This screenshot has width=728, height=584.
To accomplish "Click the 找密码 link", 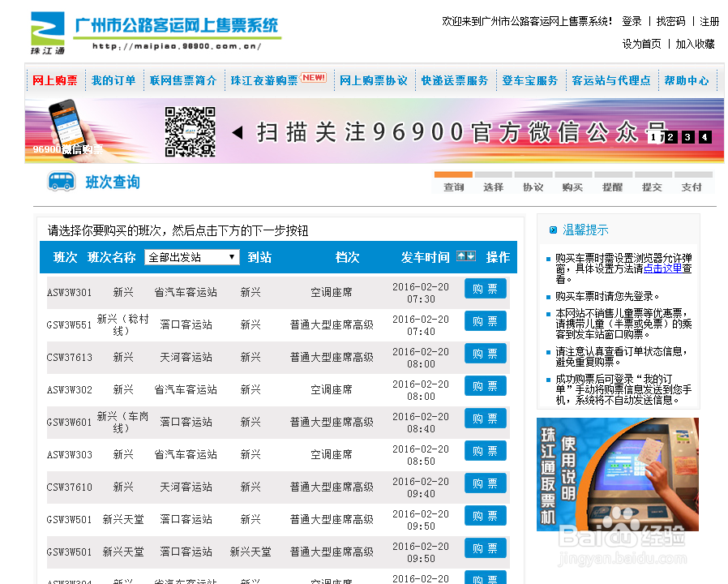I will [670, 21].
